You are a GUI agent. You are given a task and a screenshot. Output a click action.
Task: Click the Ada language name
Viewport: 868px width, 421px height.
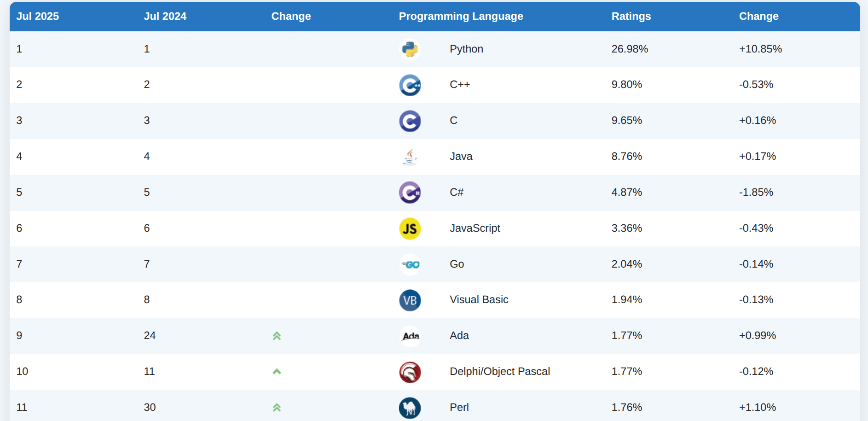coord(459,335)
